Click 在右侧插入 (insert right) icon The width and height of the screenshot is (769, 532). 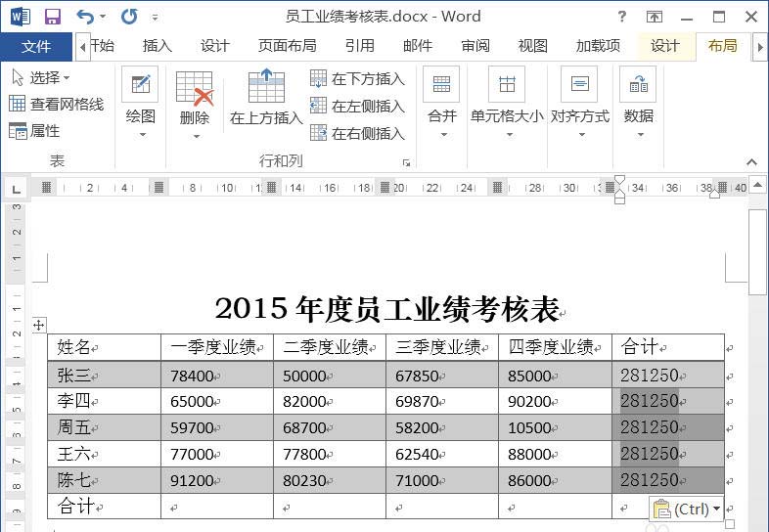(319, 133)
